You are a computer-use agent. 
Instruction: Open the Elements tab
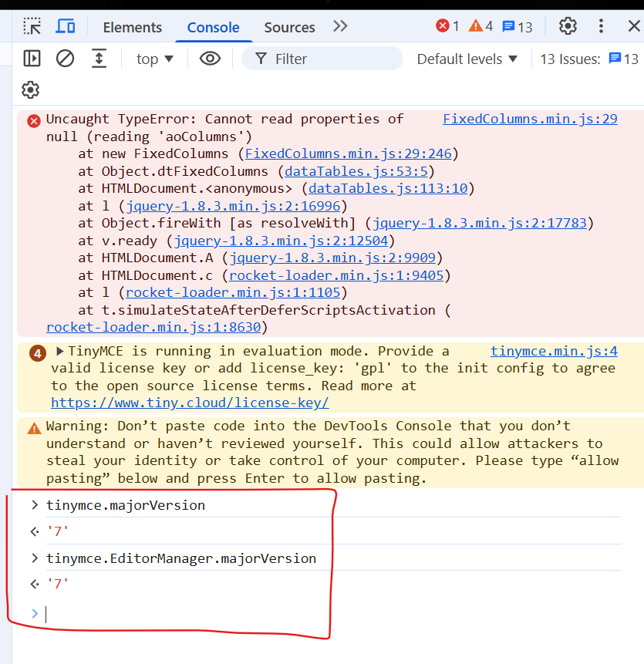[x=132, y=28]
